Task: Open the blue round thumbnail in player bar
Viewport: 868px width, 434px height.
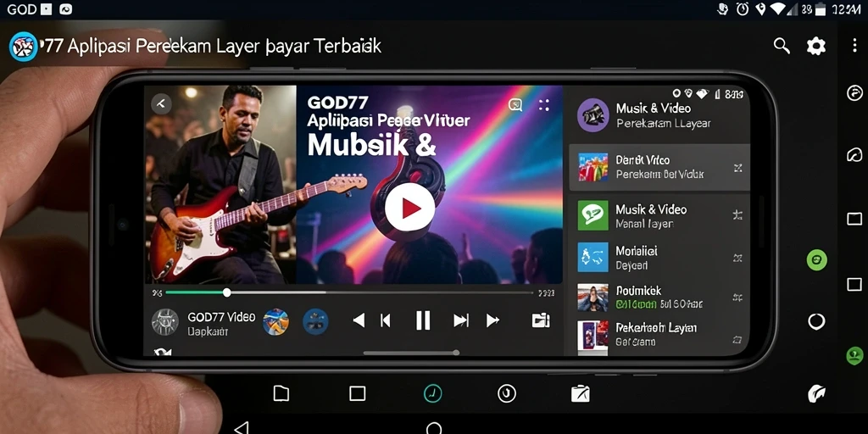Action: coord(315,321)
